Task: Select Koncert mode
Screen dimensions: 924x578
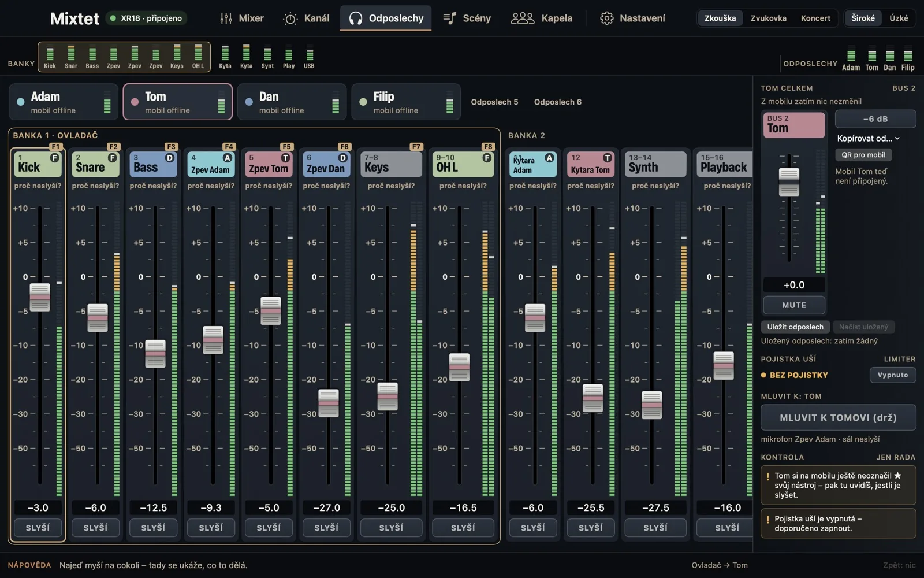Action: pyautogui.click(x=815, y=18)
